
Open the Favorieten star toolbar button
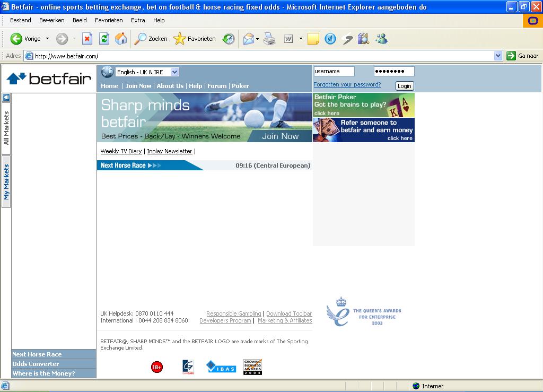[x=194, y=39]
